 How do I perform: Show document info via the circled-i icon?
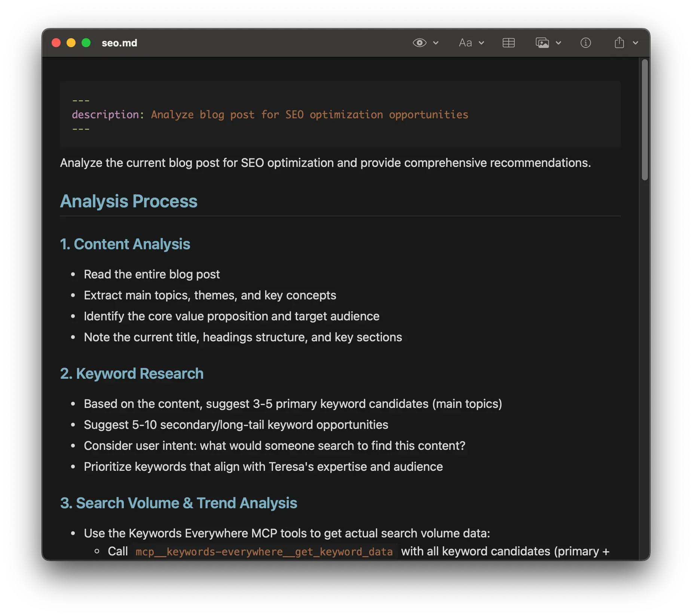(585, 43)
